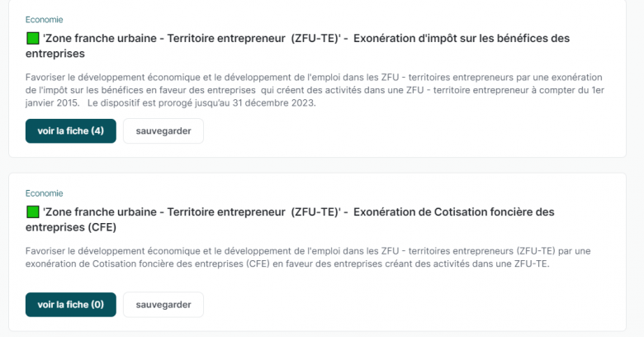Click the description paragraph of the CFE card
This screenshot has width=644, height=337.
pyautogui.click(x=314, y=257)
